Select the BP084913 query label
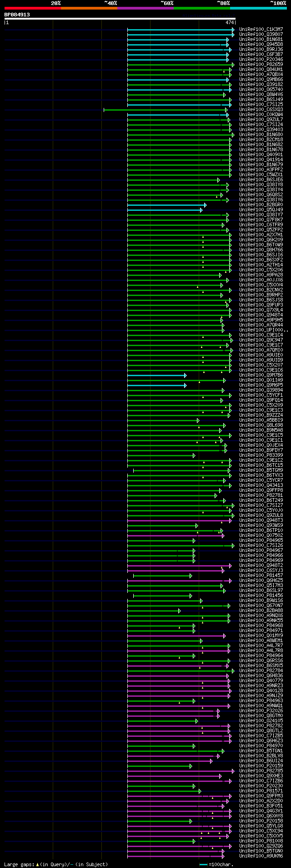Screen dimensions: 291x868 (x=17, y=15)
